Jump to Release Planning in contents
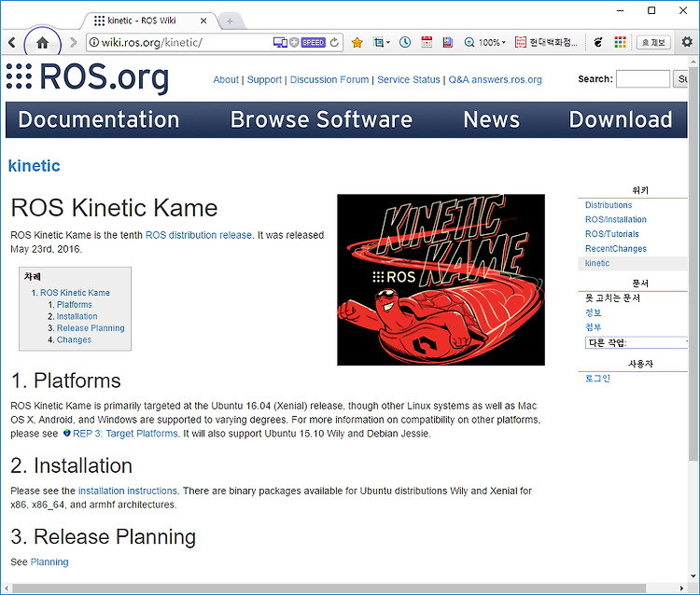This screenshot has width=700, height=595. (91, 328)
